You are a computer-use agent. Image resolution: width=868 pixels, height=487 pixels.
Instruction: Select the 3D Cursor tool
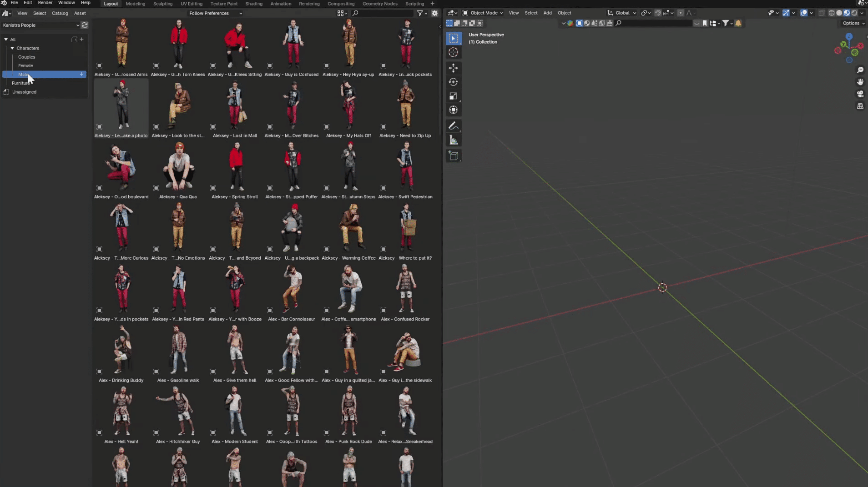tap(453, 52)
